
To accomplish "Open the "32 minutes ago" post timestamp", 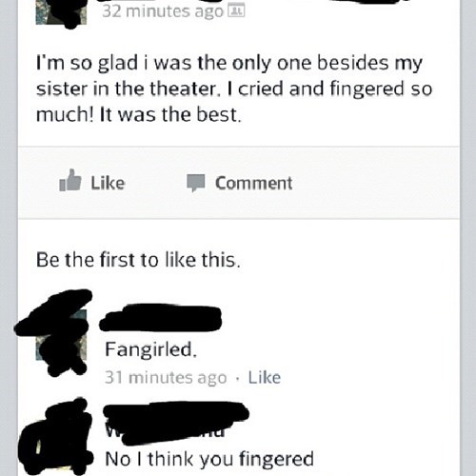I will pyautogui.click(x=163, y=11).
